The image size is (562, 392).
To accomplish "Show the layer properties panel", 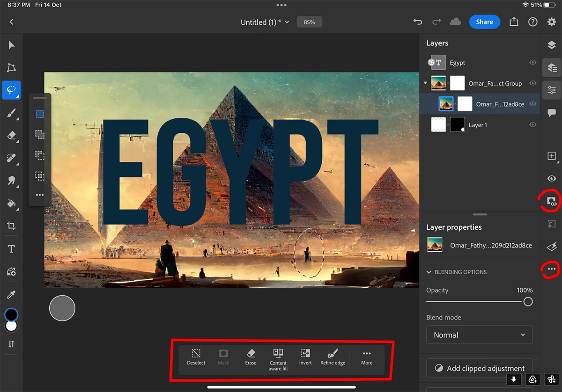I will (x=552, y=90).
